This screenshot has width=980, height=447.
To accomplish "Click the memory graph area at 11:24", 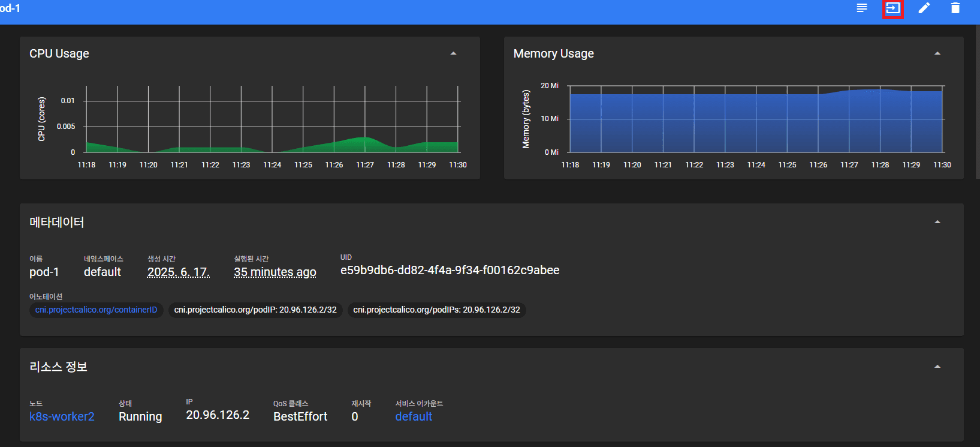I will [756, 123].
